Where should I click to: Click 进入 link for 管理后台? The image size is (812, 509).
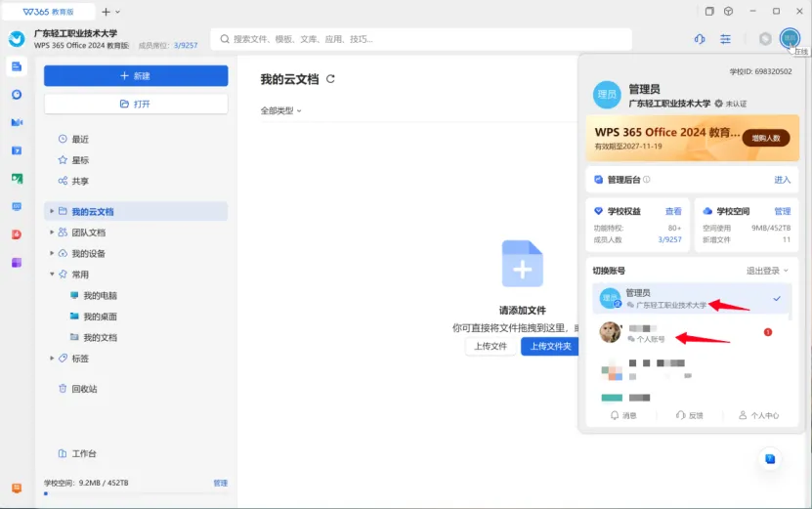click(x=782, y=180)
